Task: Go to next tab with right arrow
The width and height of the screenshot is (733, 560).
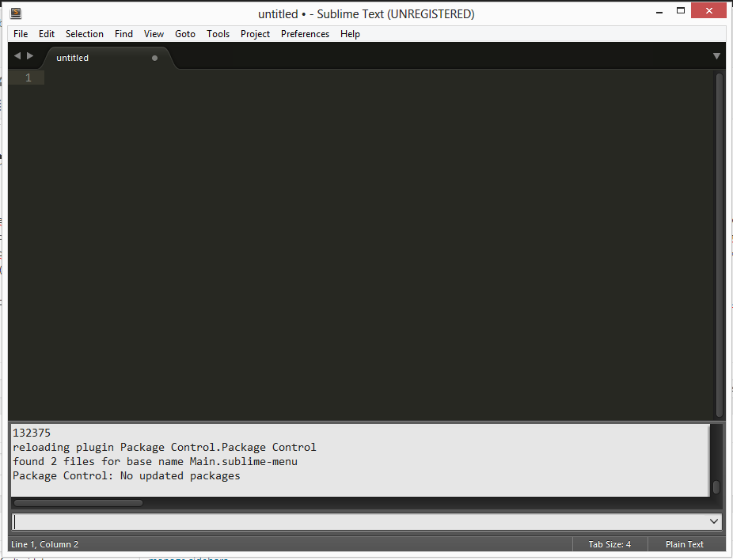Action: coord(30,55)
